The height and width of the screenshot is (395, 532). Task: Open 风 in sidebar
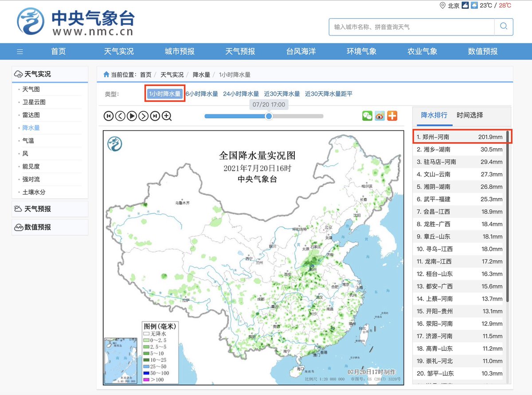(x=25, y=153)
